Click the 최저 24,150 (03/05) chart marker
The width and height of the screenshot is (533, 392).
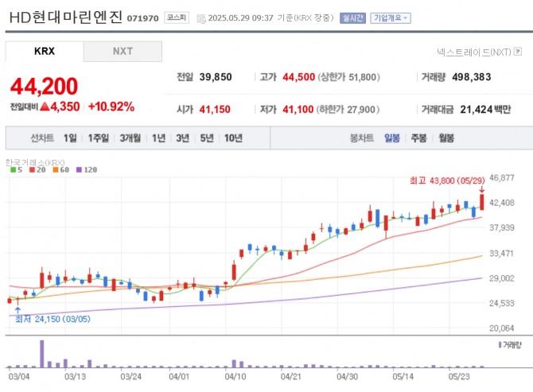[x=53, y=319]
